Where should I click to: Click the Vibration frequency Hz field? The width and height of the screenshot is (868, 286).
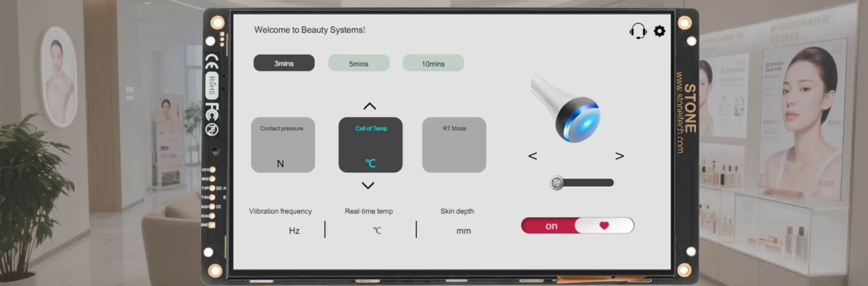click(x=294, y=230)
